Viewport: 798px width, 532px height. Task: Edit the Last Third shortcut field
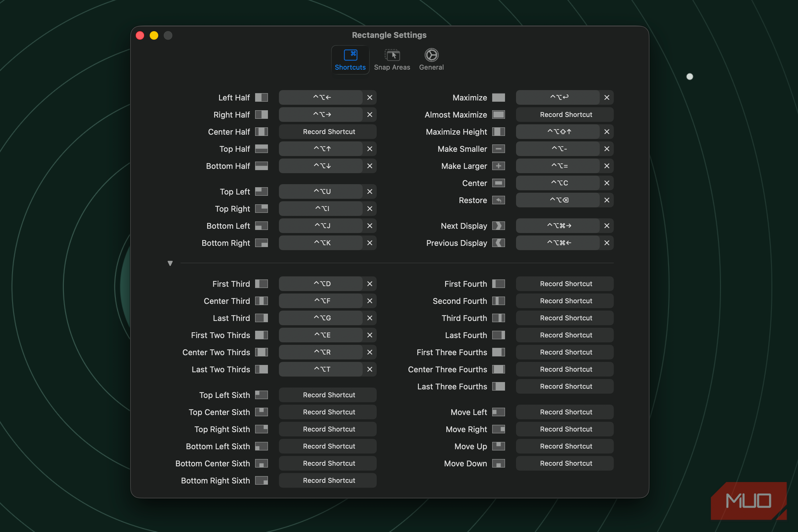point(321,318)
